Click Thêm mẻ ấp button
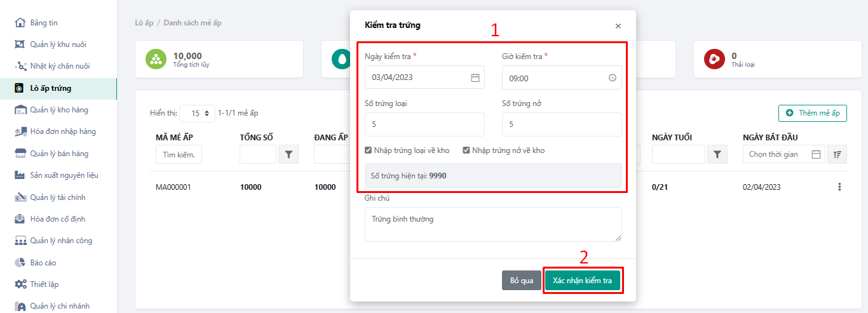 (812, 113)
